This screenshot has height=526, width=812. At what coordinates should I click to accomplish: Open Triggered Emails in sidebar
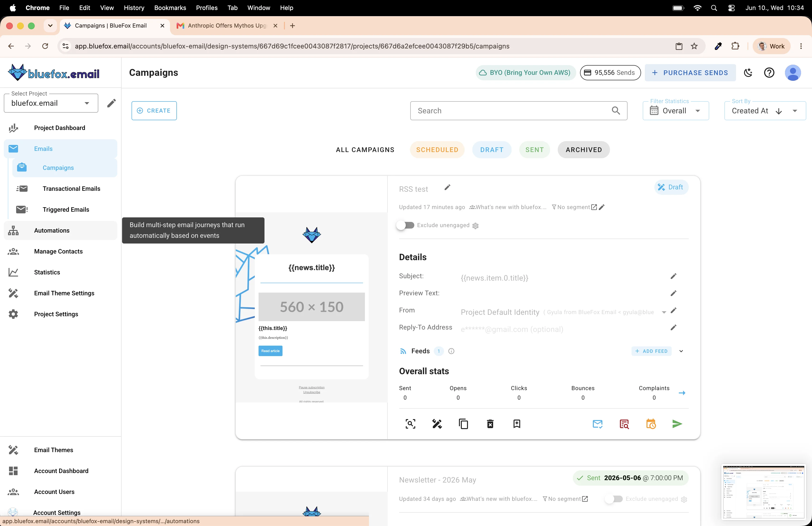pos(65,209)
